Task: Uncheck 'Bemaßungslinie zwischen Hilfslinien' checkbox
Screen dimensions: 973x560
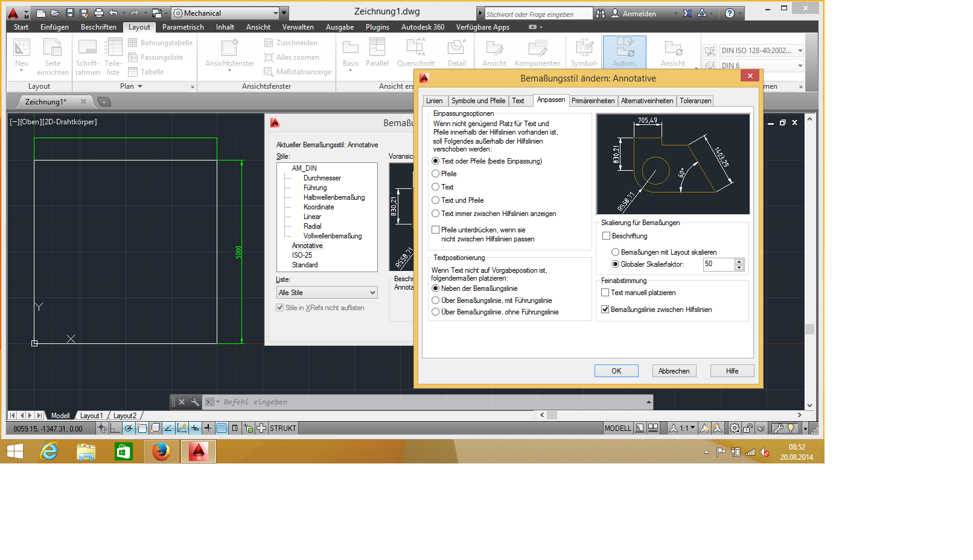Action: [605, 310]
